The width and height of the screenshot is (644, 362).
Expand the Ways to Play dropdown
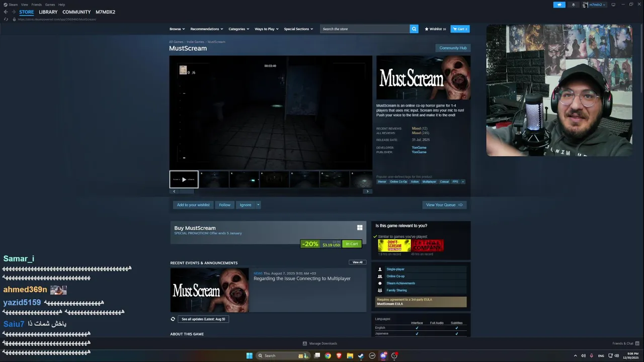point(267,29)
